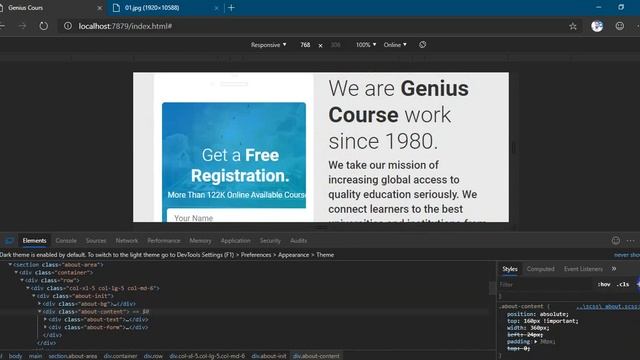640x360 pixels.
Task: Open the about.scss source link
Action: pos(608,307)
